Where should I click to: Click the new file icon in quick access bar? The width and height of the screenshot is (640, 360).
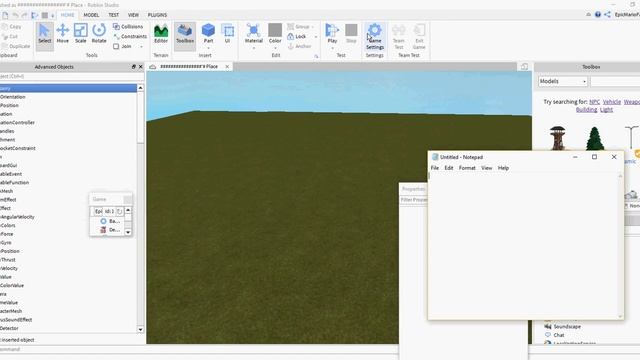(5, 15)
